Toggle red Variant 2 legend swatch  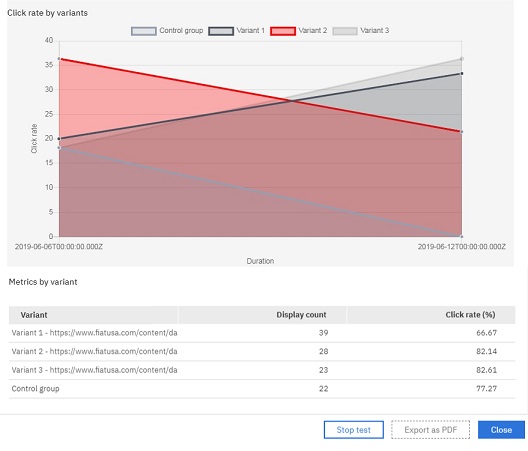pyautogui.click(x=283, y=31)
